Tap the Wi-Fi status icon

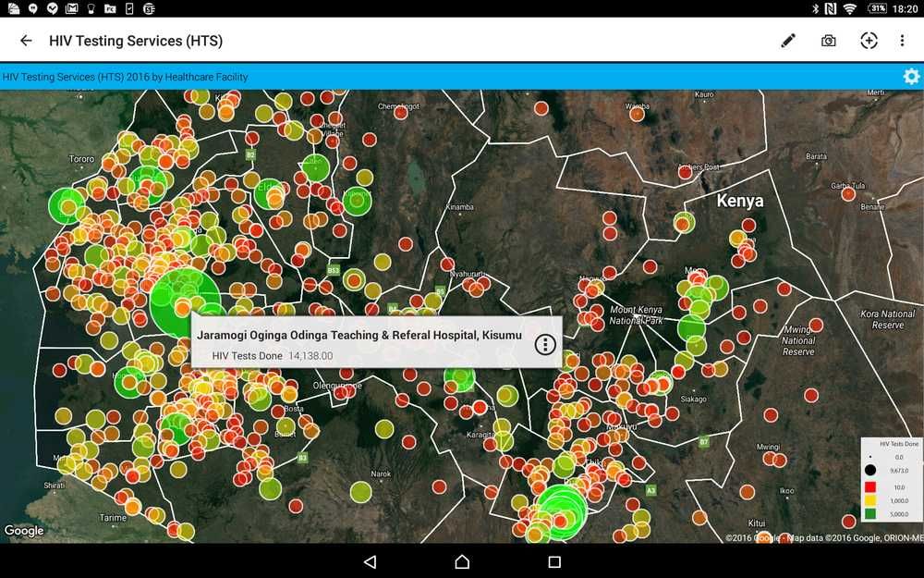click(849, 8)
